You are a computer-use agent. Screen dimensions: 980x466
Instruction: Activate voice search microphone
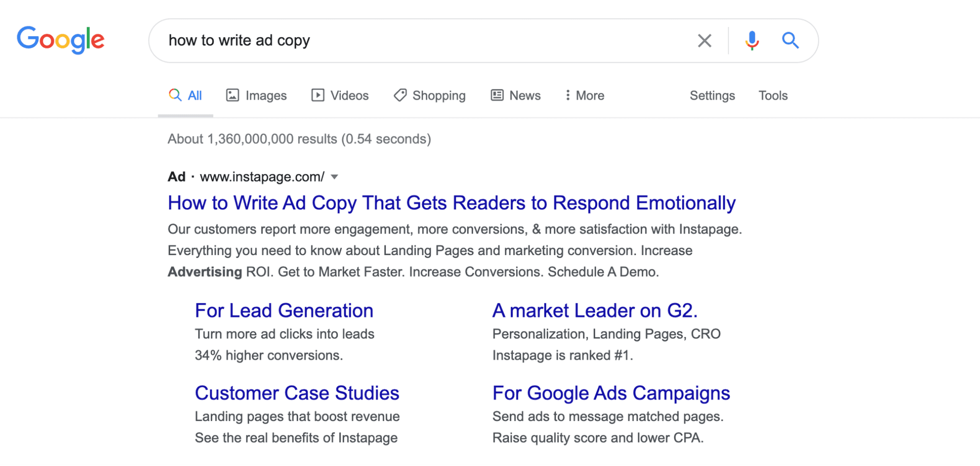[x=751, y=40]
